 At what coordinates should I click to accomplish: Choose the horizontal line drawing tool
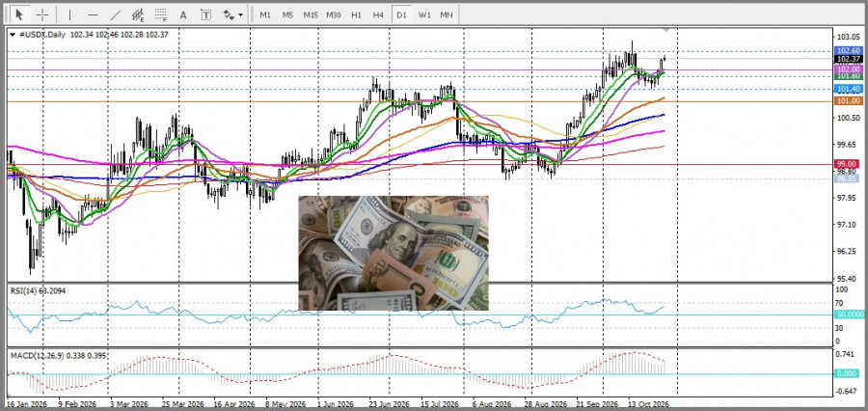pos(93,15)
